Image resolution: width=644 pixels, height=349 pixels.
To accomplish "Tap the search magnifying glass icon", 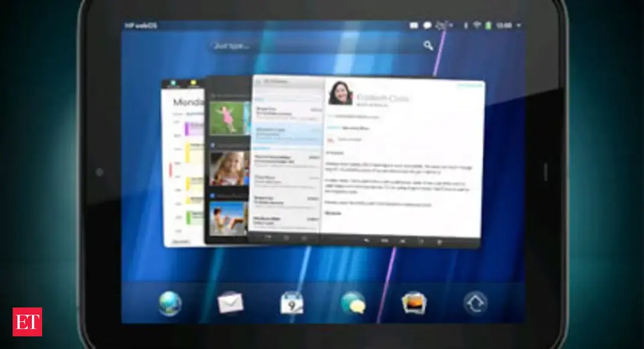I will (x=428, y=45).
